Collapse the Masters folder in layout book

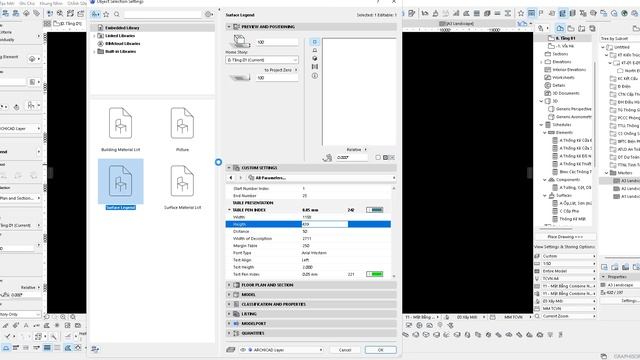607,173
